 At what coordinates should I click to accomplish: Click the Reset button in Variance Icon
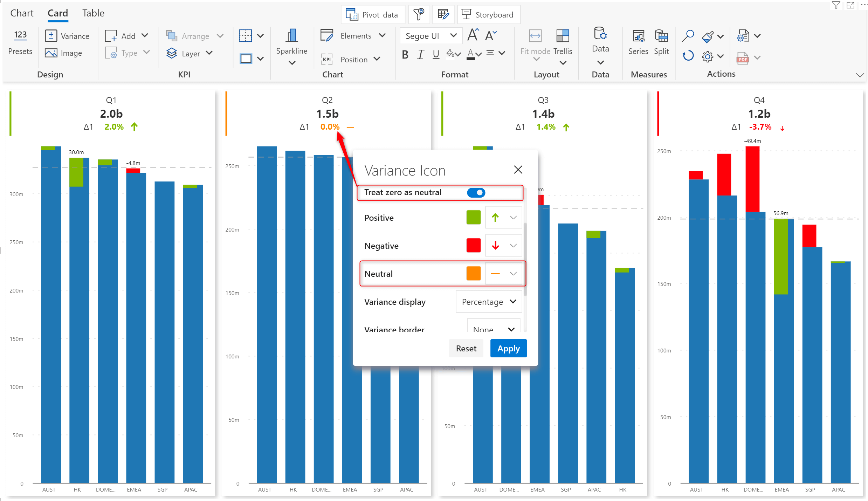[x=467, y=348]
